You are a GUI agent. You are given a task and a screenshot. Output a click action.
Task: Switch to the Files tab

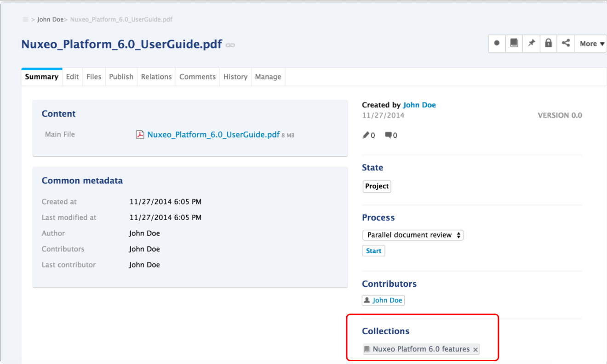(94, 77)
